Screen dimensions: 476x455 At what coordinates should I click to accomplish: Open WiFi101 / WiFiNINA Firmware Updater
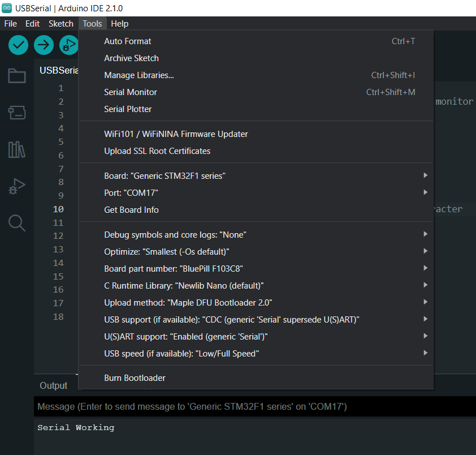tap(256, 134)
